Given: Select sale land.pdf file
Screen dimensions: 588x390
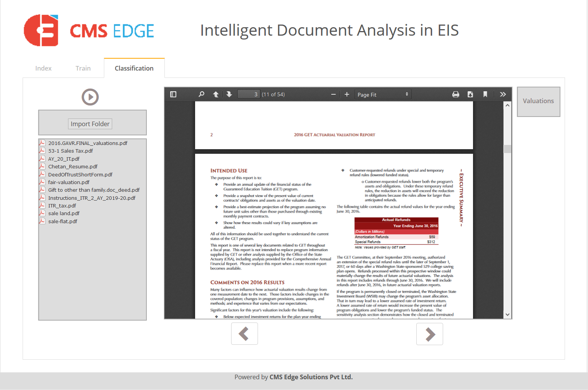Looking at the screenshot, I should (64, 213).
